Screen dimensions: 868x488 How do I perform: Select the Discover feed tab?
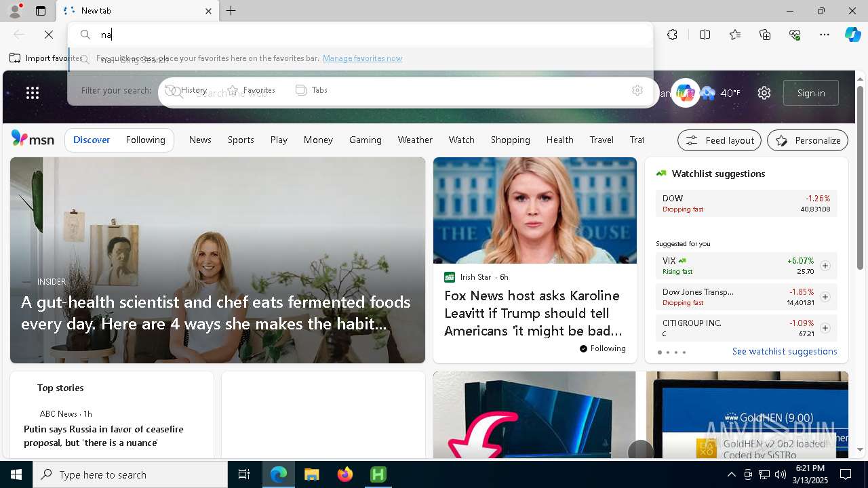click(x=92, y=140)
